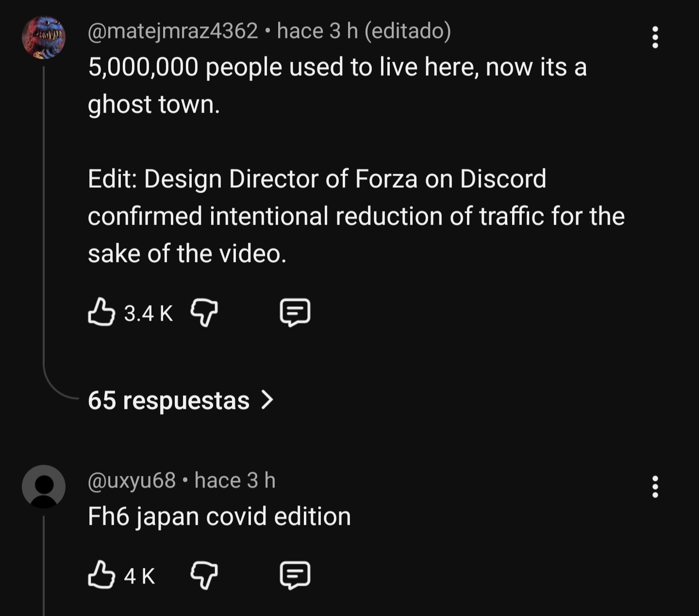Screen dimensions: 699x616
Task: Dislike the matejmraz4362 comment
Action: tap(204, 312)
